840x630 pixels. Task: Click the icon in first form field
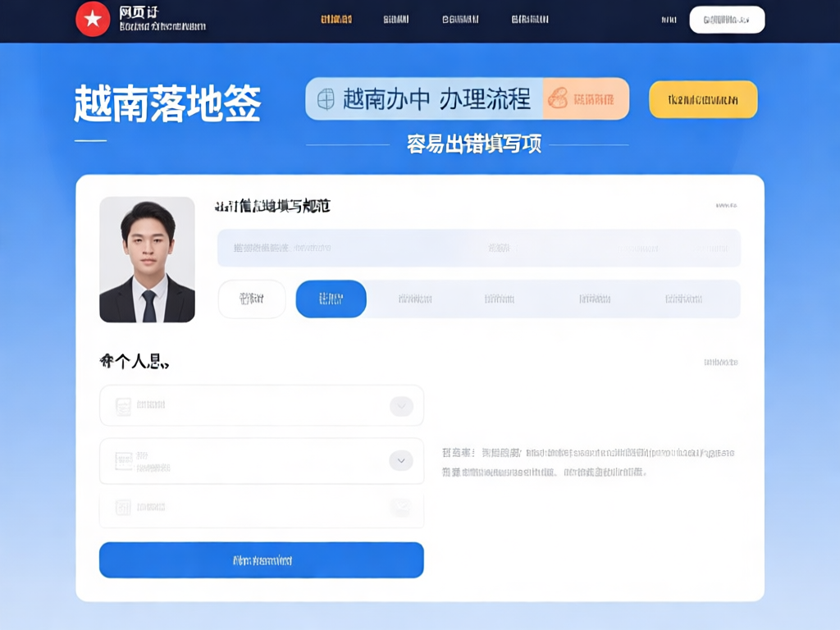pos(124,406)
